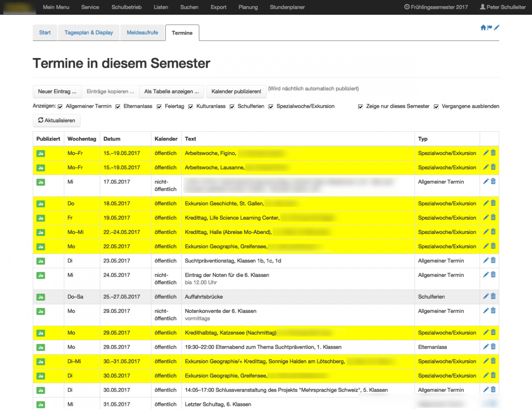
Task: Disable the Vergangene ausblenden checkbox
Action: pos(436,106)
